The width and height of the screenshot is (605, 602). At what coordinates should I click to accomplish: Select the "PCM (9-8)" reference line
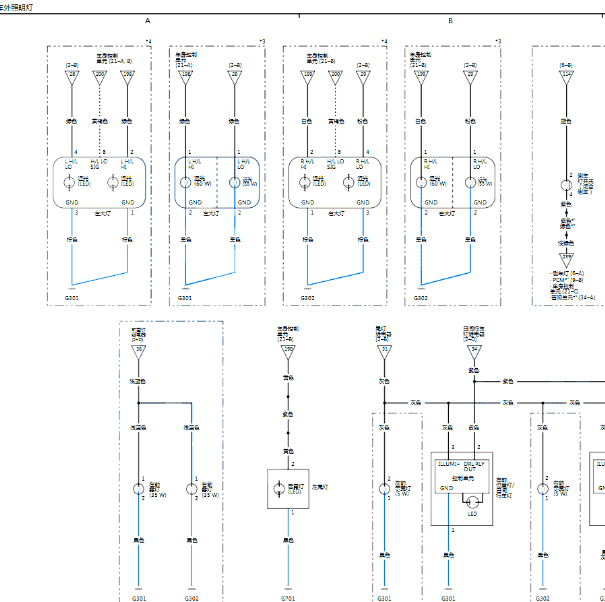click(567, 280)
